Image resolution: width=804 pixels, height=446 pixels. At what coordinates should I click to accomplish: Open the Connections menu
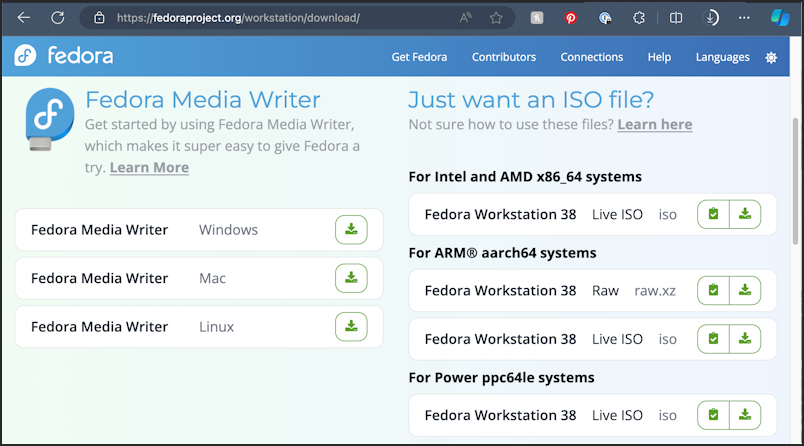(x=592, y=57)
